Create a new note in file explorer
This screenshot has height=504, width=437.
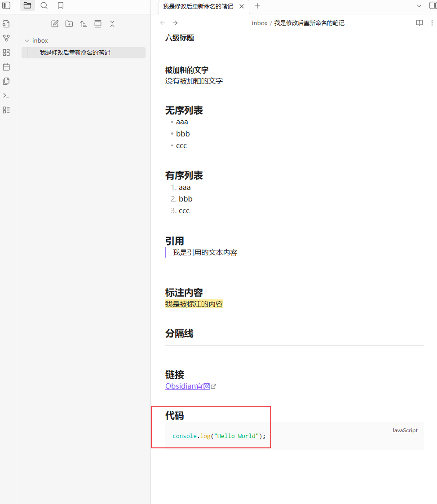pos(55,24)
